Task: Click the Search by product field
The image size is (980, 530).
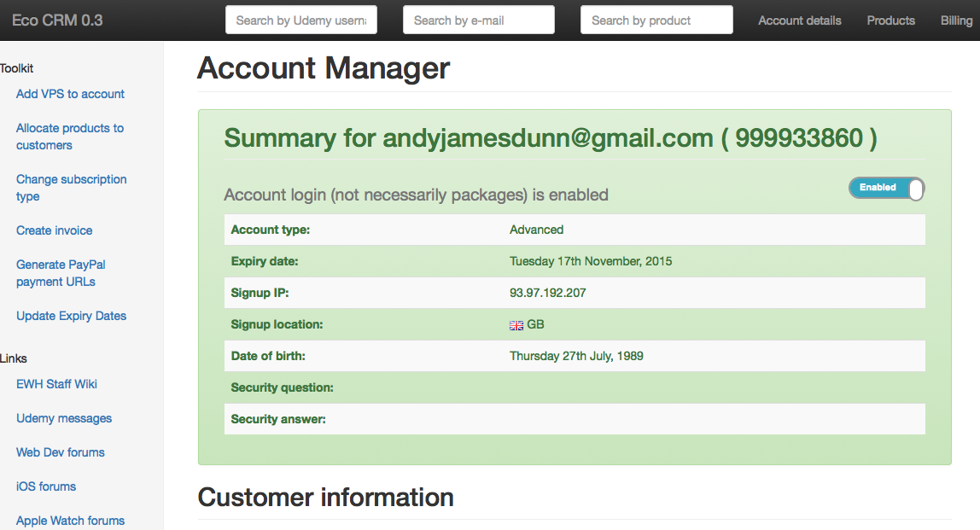Action: pyautogui.click(x=656, y=20)
